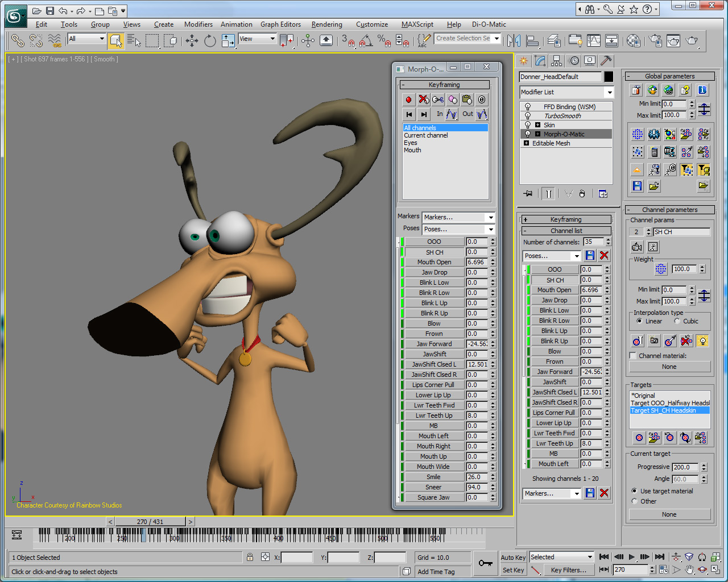This screenshot has width=728, height=582.
Task: Select Cubic interpolation type
Action: [x=677, y=321]
